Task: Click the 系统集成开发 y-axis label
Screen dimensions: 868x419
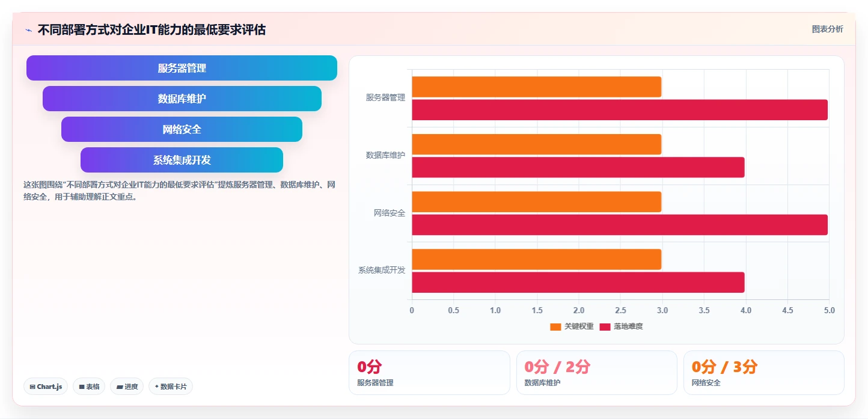Action: tap(382, 270)
